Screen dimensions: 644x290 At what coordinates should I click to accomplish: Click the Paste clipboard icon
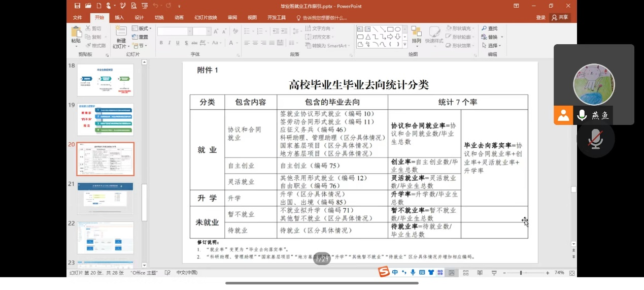coord(76,33)
